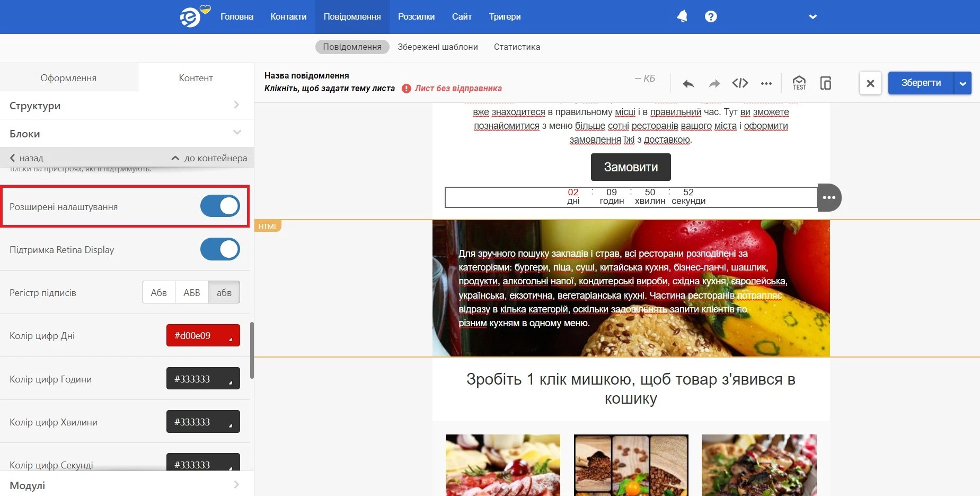Switch to Збережені шаблони sub-tab
The height and width of the screenshot is (496, 980).
438,47
